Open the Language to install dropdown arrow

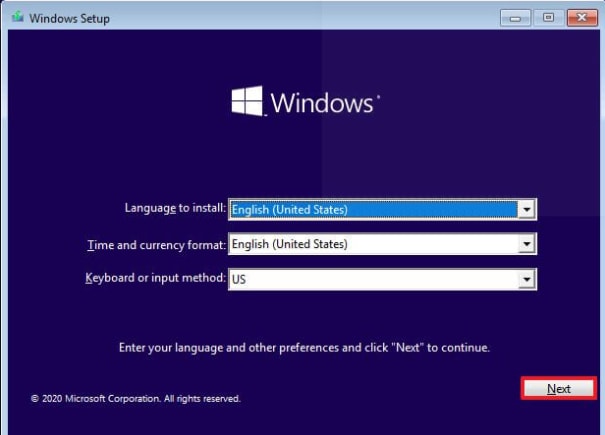click(526, 210)
